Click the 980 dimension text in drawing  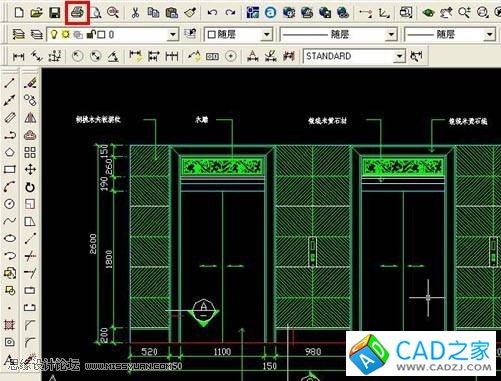pos(313,352)
